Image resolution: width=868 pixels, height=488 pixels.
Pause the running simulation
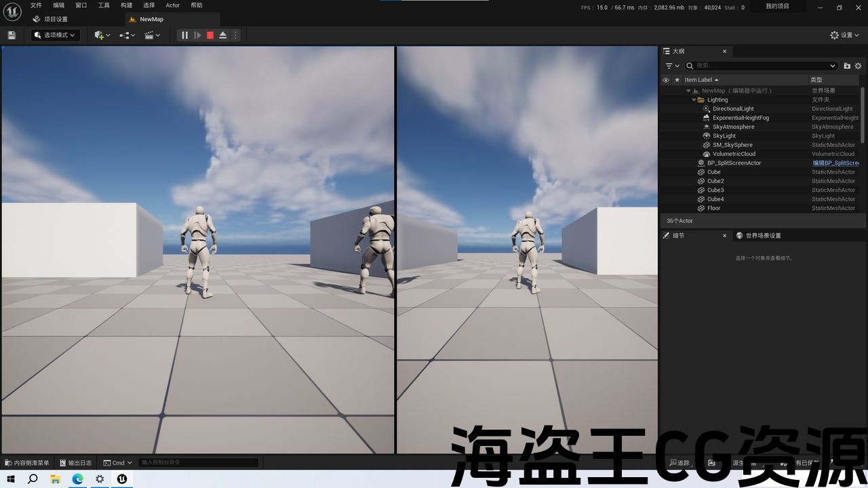(x=184, y=35)
